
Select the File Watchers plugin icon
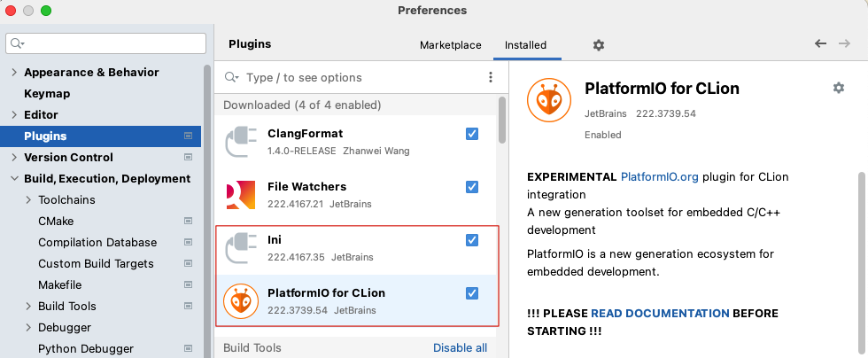[241, 195]
